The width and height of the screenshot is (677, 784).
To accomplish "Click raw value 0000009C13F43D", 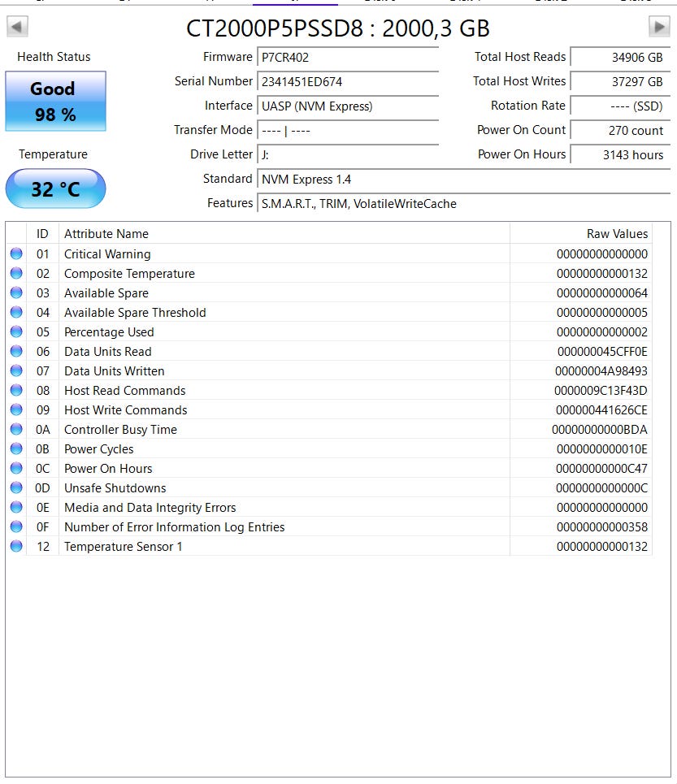I will pyautogui.click(x=601, y=391).
